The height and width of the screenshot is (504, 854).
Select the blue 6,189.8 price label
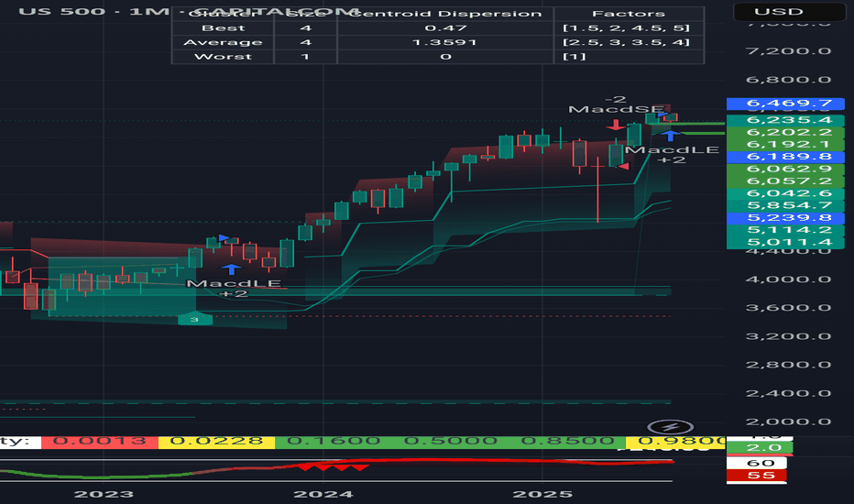coord(785,157)
